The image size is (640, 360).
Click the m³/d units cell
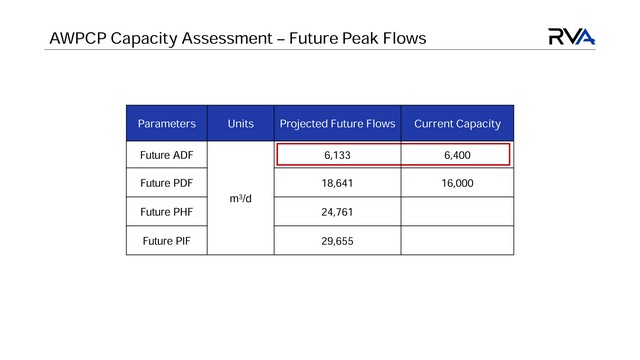241,198
